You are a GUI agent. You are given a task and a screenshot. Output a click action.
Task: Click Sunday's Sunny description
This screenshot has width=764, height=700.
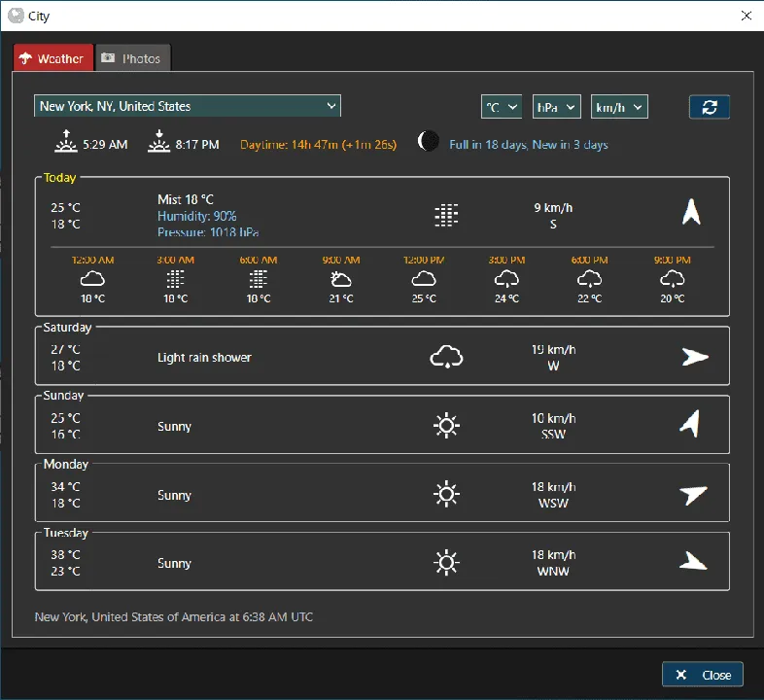coord(174,427)
